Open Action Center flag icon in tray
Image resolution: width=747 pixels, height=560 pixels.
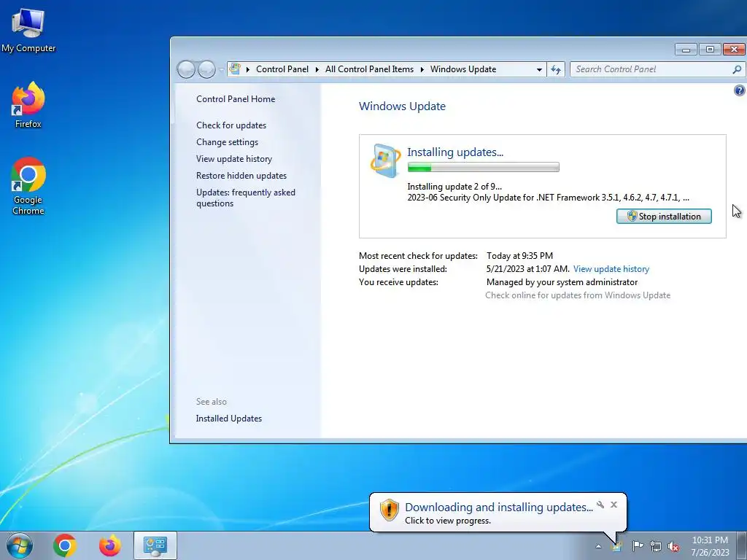(x=638, y=546)
